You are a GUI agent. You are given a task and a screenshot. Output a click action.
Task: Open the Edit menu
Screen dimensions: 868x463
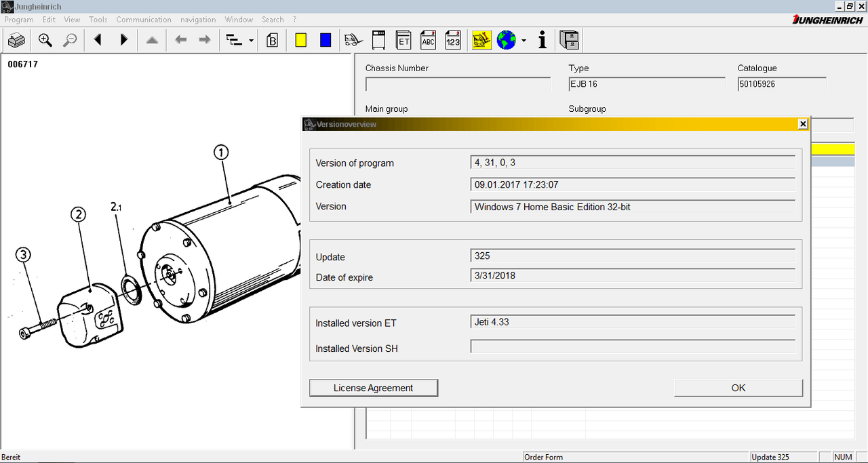click(x=49, y=20)
